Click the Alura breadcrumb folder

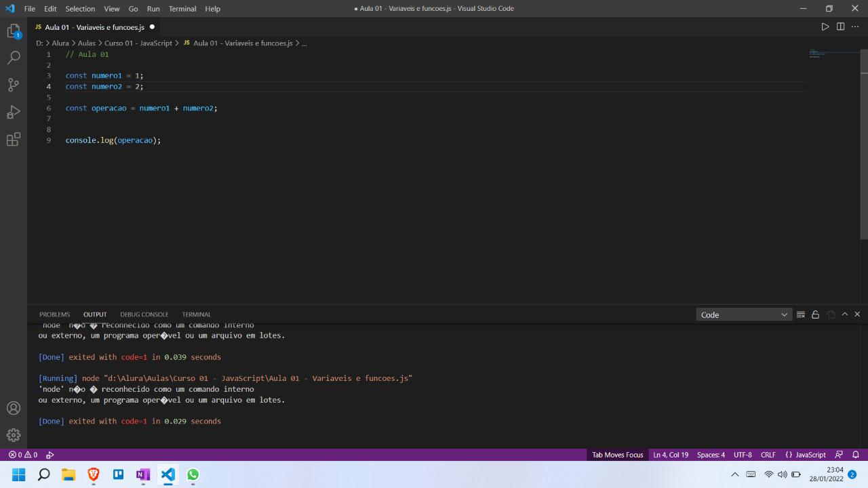point(60,43)
